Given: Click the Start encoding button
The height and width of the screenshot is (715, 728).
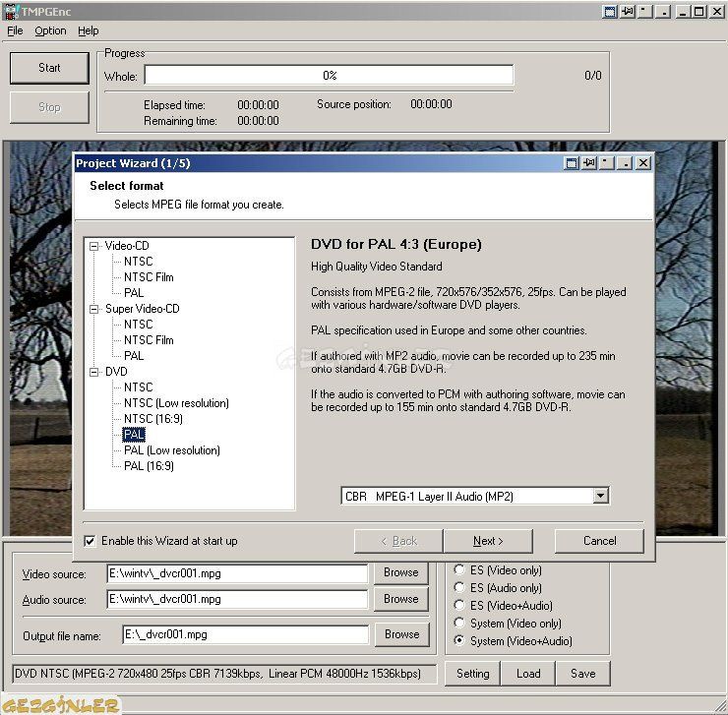Looking at the screenshot, I should [49, 68].
